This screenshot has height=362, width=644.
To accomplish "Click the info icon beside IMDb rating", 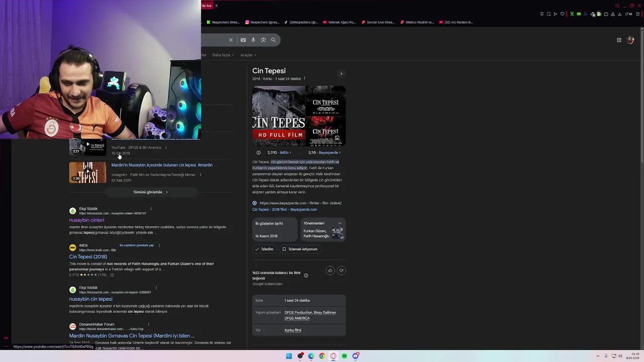I will click(x=259, y=152).
